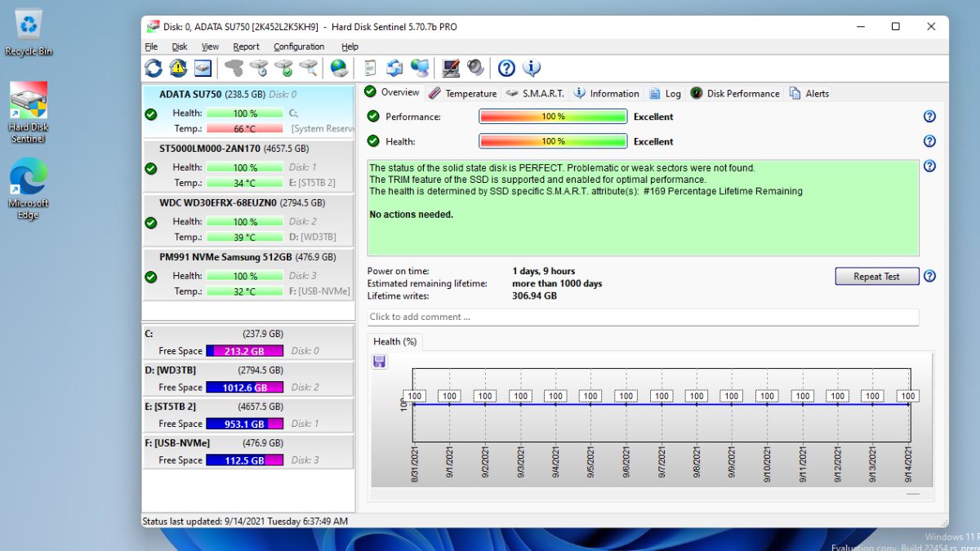Click the yellow warning alert toolbar icon
Screen dimensions: 980x551
coord(178,68)
